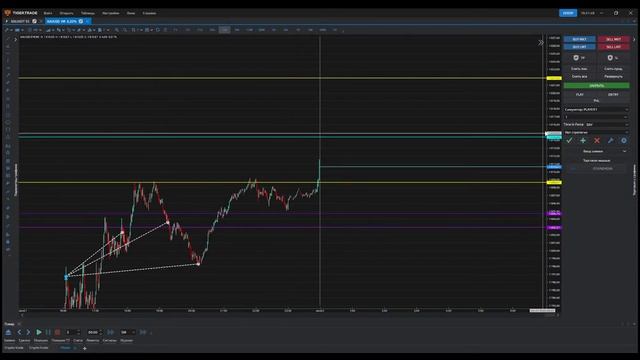Switch to the Позиции bottom tab
The height and width of the screenshot is (360, 640).
[41, 340]
